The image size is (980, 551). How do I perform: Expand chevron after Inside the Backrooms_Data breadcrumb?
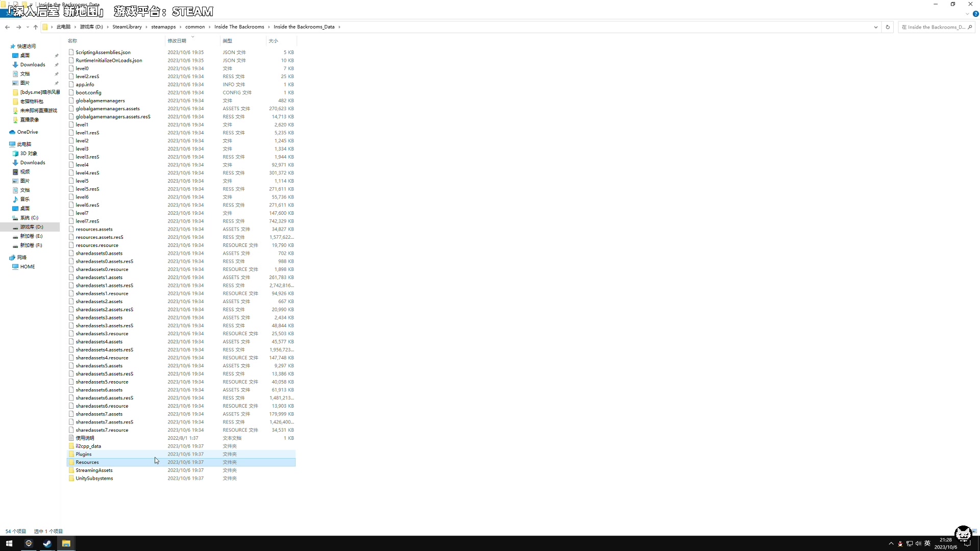point(339,27)
